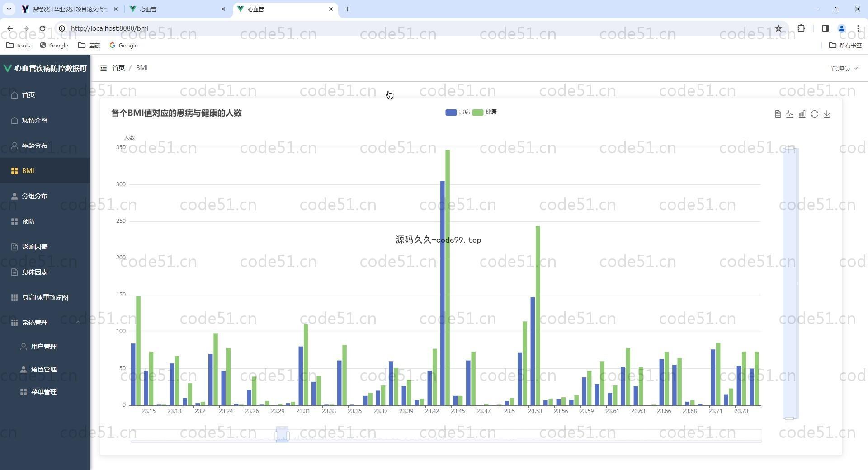Open the 首页 sidebar menu

(45, 95)
